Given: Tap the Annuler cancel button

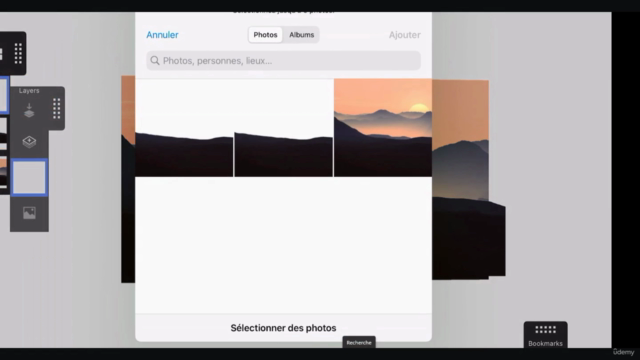Looking at the screenshot, I should click(x=162, y=35).
